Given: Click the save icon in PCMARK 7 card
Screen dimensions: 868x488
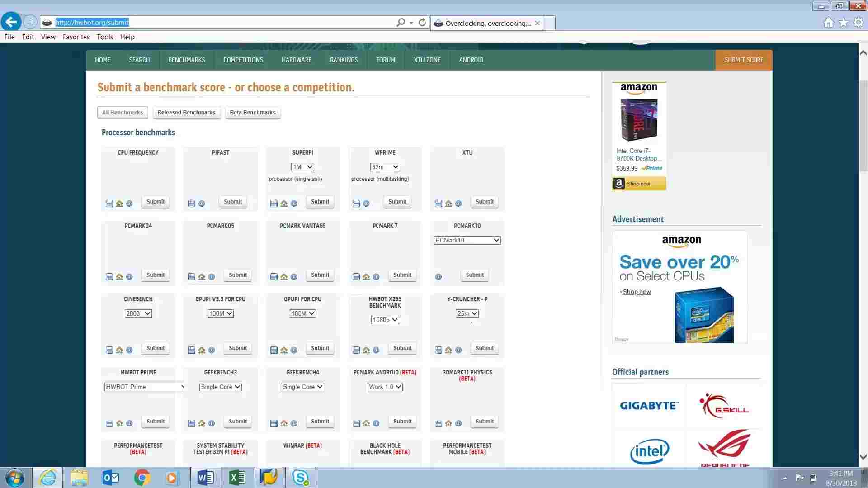Looking at the screenshot, I should click(356, 277).
